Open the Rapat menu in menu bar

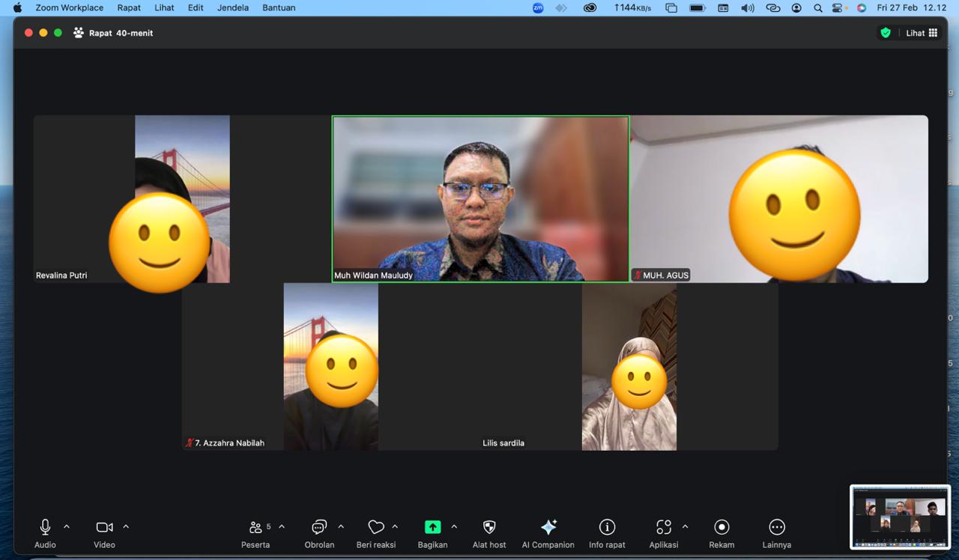coord(129,7)
